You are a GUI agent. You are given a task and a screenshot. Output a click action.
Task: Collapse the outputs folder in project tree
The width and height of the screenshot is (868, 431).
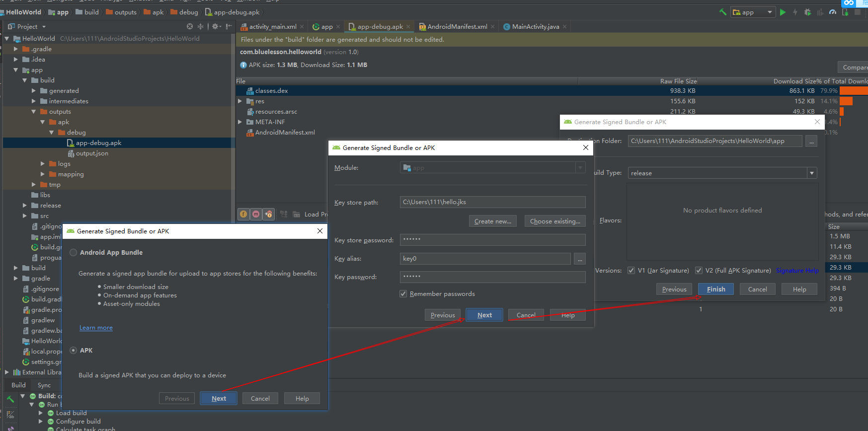[x=34, y=112]
